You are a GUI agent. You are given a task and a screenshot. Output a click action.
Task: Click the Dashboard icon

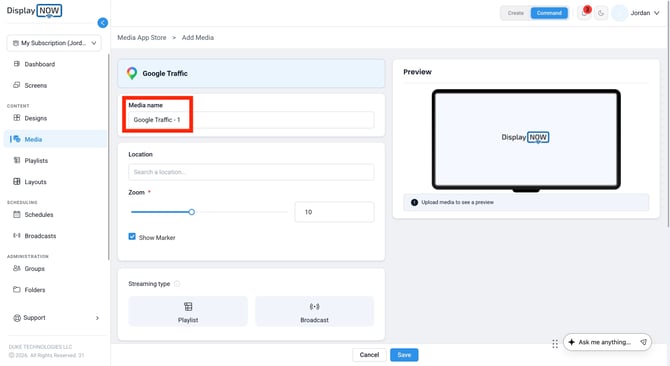[17, 64]
